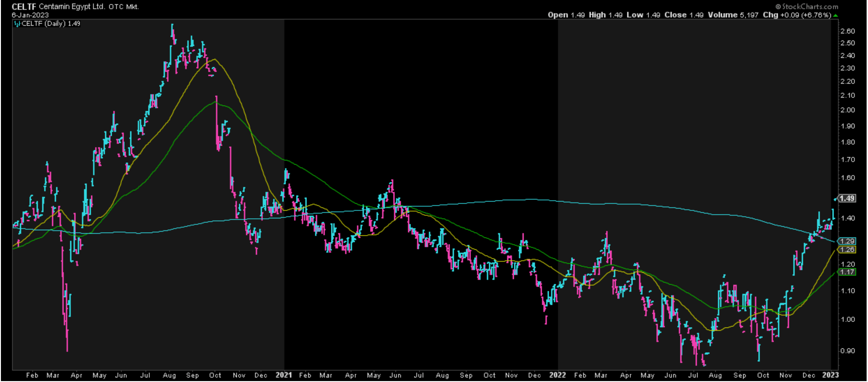Screen dimensions: 868x382
Task: Click the 1.00 price axis label
Action: [x=848, y=319]
